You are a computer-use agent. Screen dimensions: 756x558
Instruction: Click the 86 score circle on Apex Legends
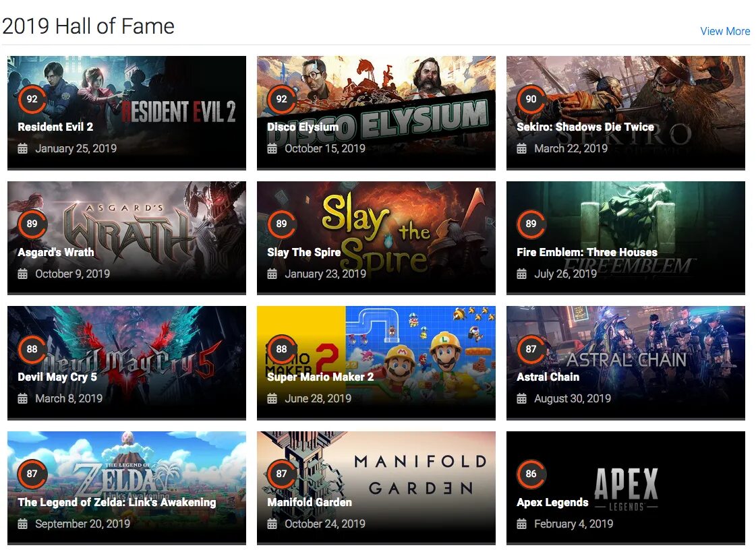[x=531, y=474]
